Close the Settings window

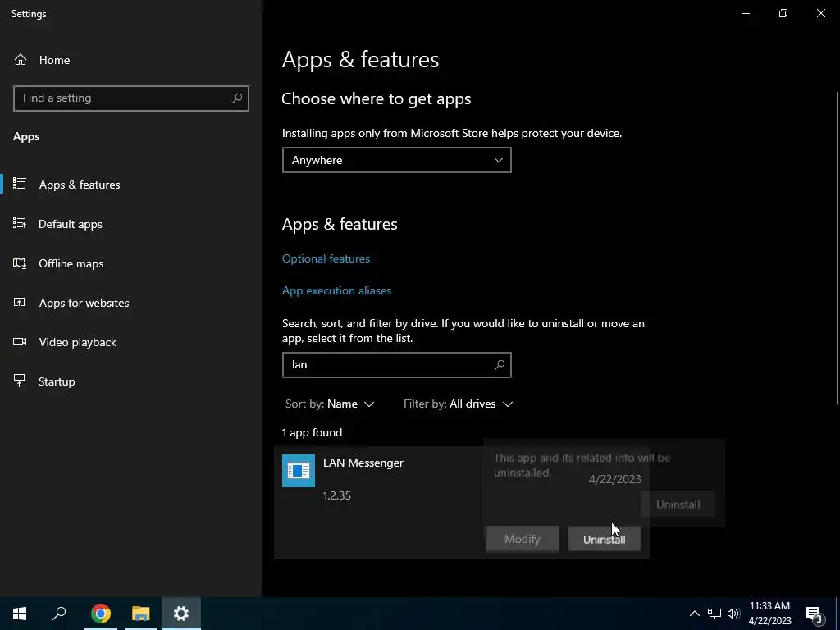coord(820,13)
